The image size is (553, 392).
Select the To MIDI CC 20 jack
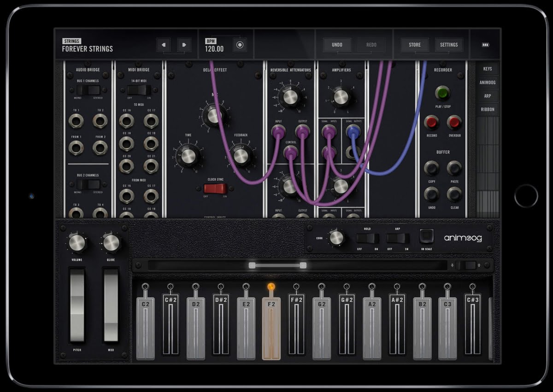tap(126, 166)
